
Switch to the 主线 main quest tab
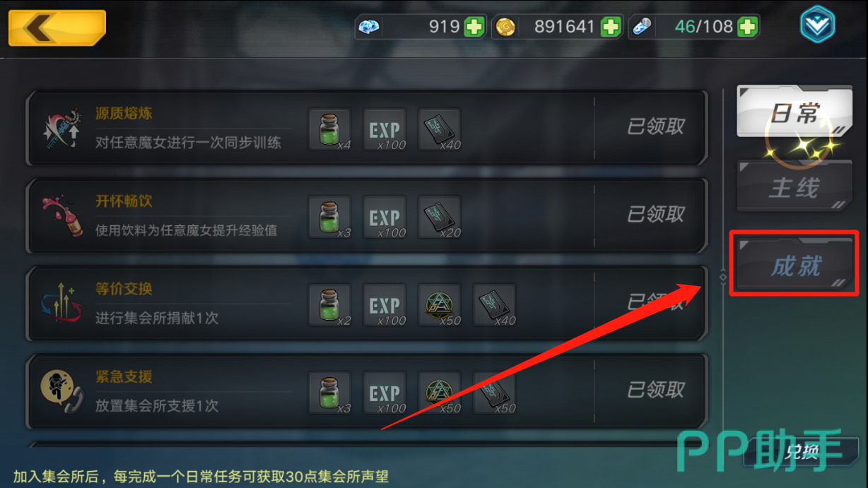tap(794, 187)
